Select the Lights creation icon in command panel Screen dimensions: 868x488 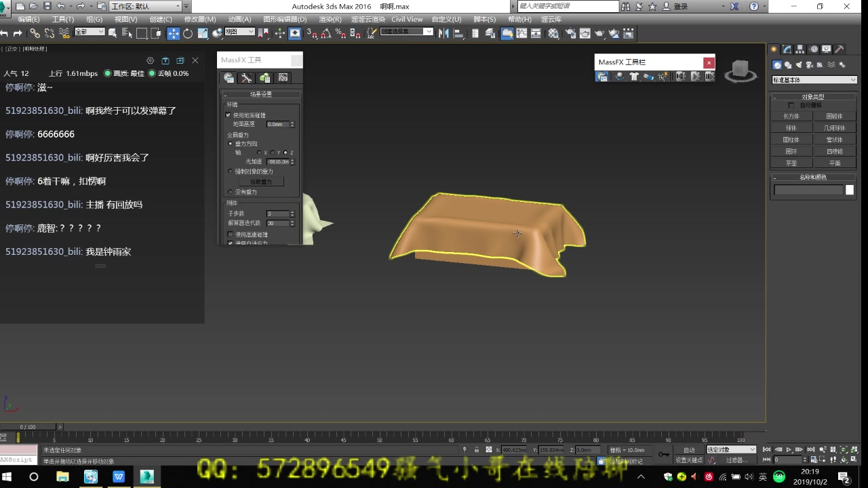pos(799,65)
